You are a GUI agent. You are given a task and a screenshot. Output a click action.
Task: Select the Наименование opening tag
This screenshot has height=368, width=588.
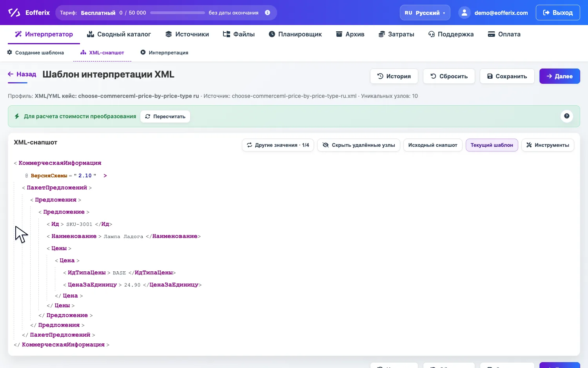click(x=74, y=236)
